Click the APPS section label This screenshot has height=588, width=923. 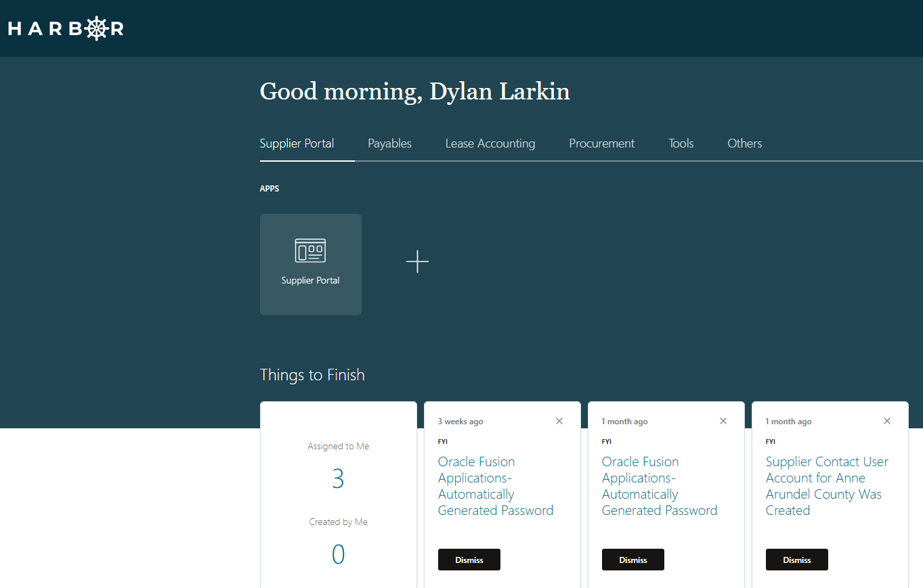270,189
